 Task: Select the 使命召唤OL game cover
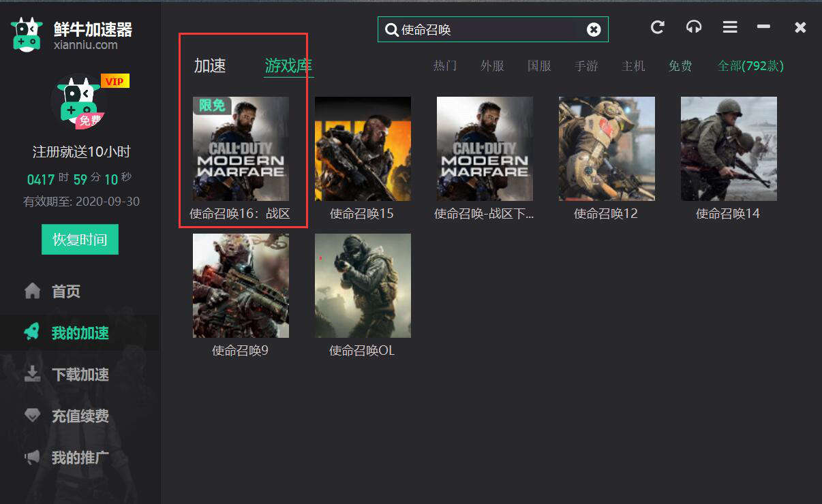[x=363, y=285]
